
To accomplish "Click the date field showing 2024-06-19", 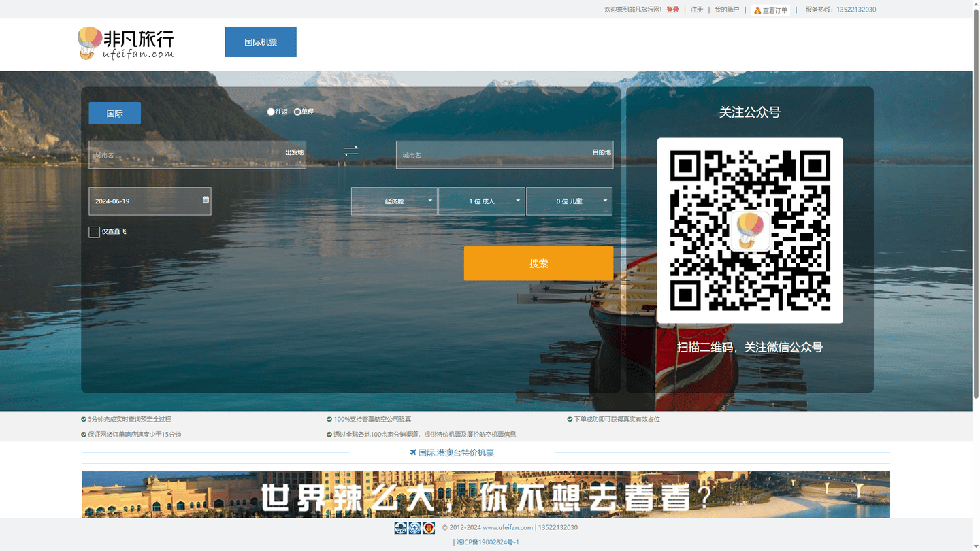I will pyautogui.click(x=150, y=201).
